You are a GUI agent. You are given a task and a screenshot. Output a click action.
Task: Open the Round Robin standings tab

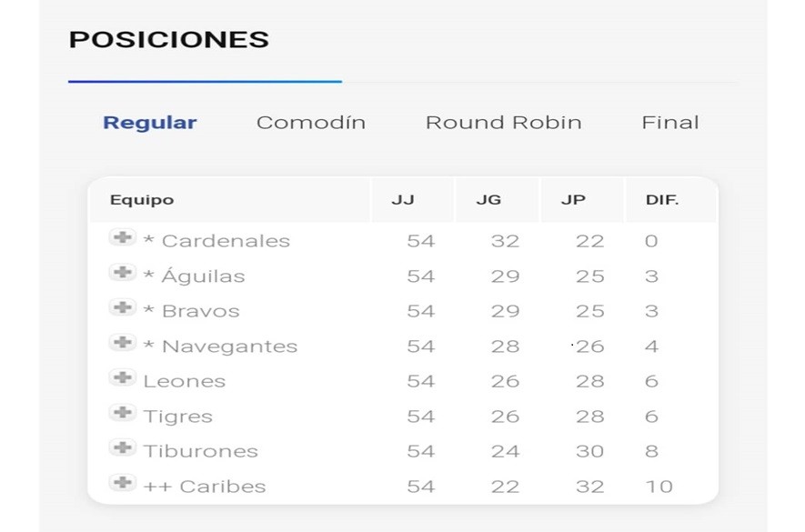coord(504,122)
